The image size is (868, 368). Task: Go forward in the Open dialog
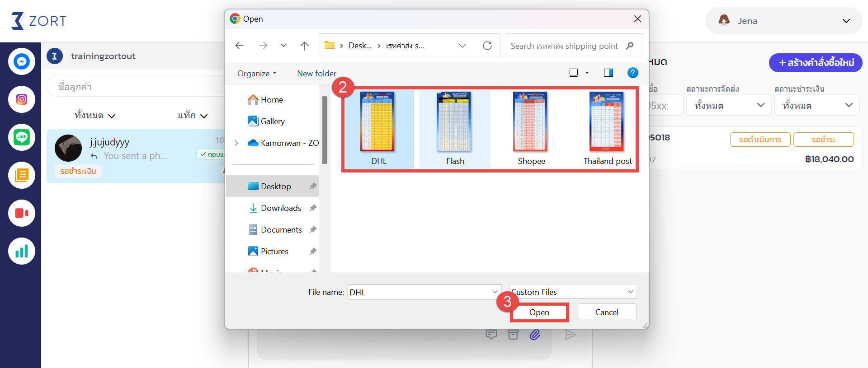[x=263, y=46]
